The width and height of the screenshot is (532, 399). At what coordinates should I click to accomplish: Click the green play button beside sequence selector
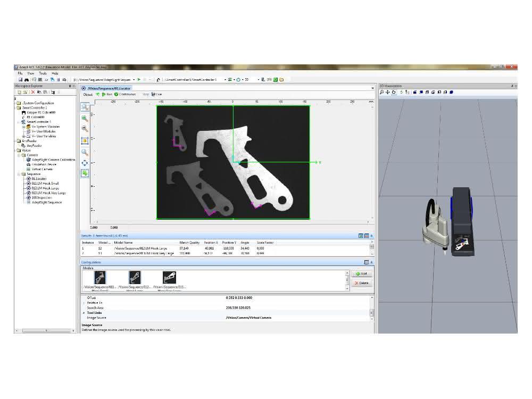139,80
